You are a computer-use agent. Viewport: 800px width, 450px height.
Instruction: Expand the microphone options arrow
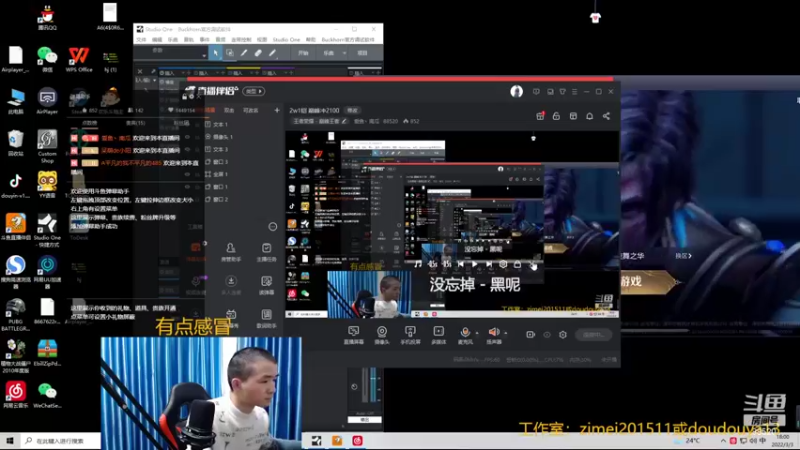(477, 333)
